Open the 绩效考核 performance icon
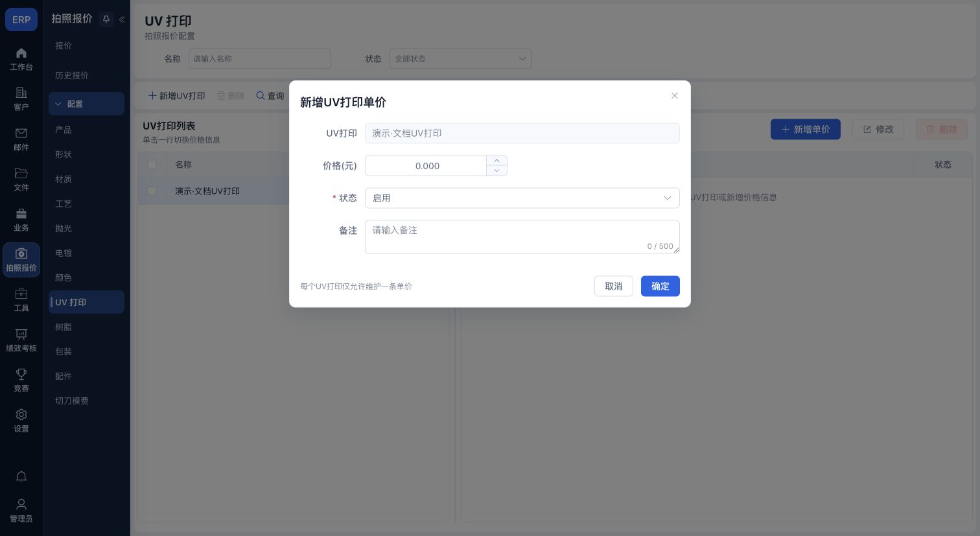980x536 pixels. tap(21, 340)
